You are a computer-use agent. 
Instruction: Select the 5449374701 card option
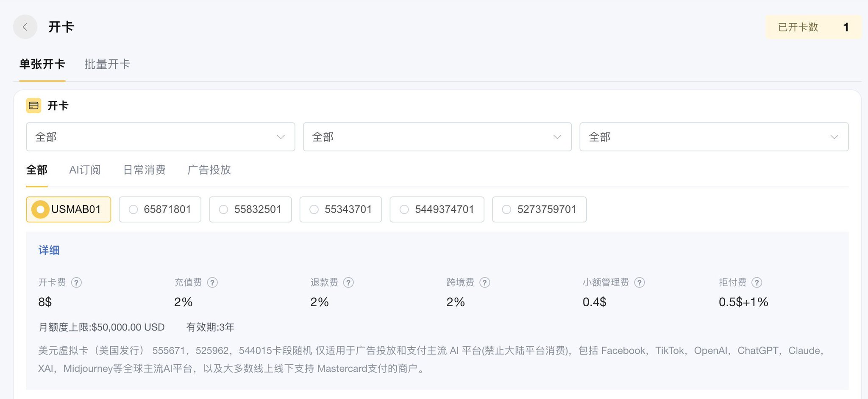pyautogui.click(x=437, y=209)
